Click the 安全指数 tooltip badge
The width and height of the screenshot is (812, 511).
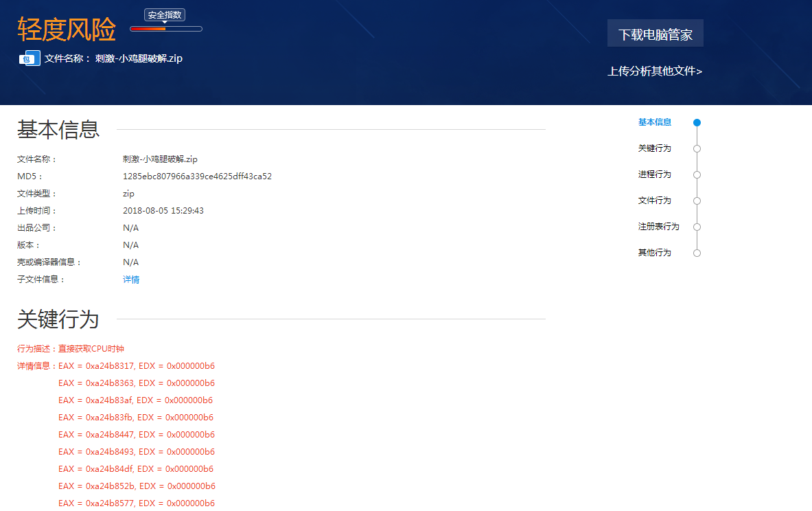[165, 14]
